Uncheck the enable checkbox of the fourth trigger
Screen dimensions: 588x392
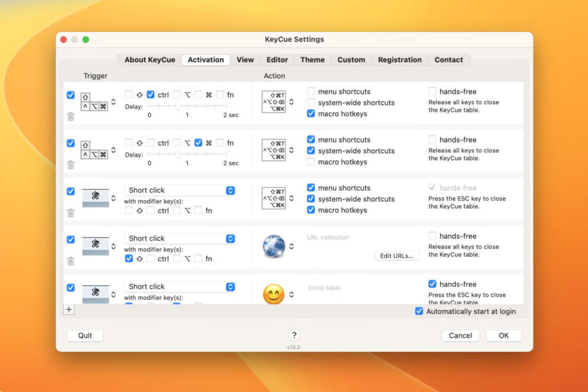coord(71,240)
